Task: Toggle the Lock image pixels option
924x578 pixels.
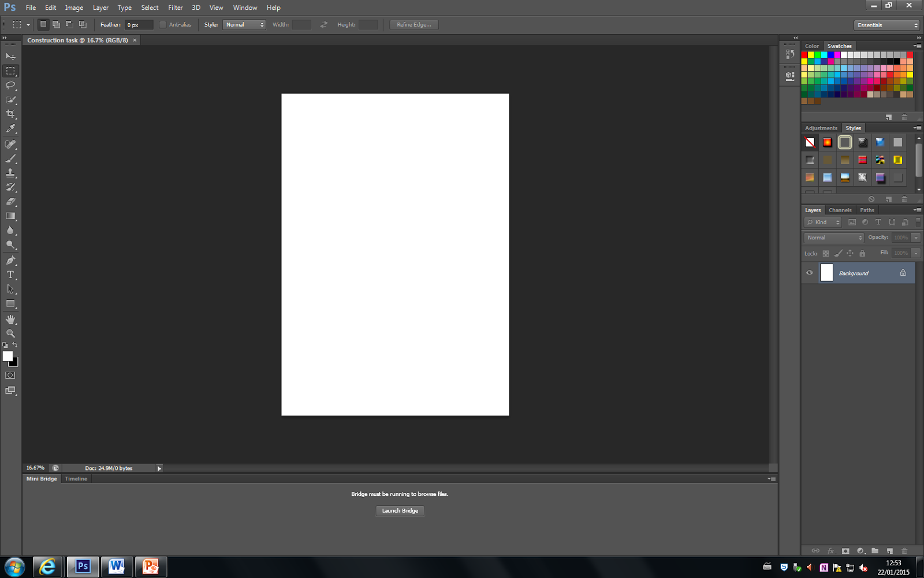Action: tap(838, 253)
